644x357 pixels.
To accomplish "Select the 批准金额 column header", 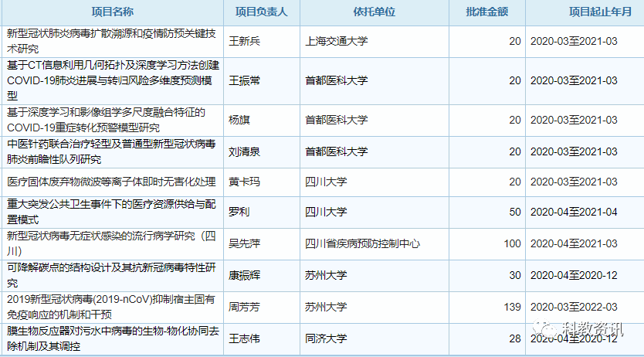I will click(486, 12).
